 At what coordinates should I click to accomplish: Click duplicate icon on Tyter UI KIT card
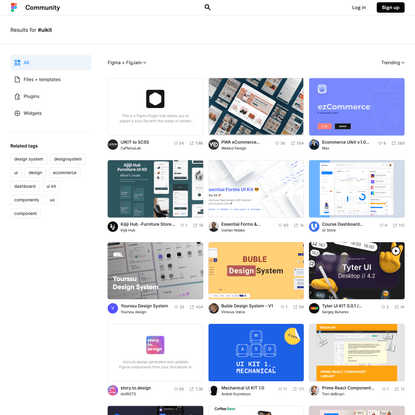[396, 307]
